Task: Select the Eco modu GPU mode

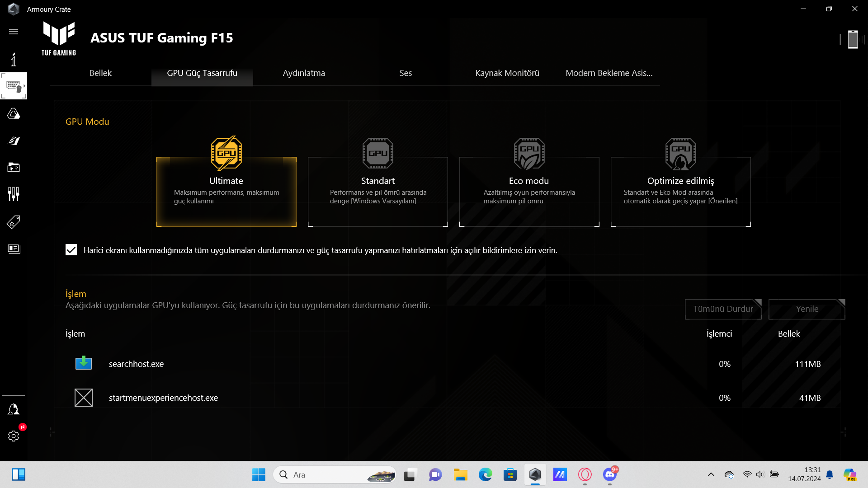Action: tap(529, 192)
